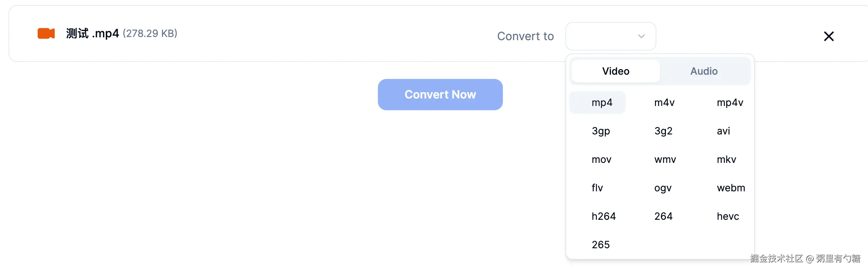Choose avi as target format

723,131
